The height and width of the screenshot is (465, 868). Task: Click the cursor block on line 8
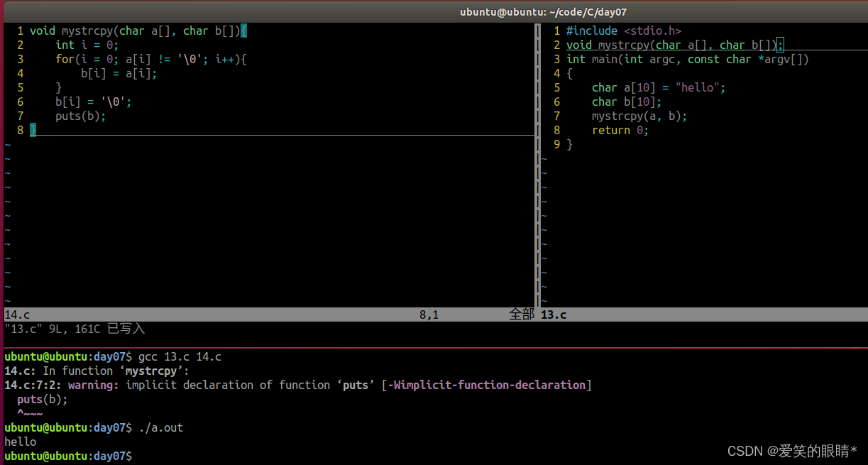pos(32,130)
